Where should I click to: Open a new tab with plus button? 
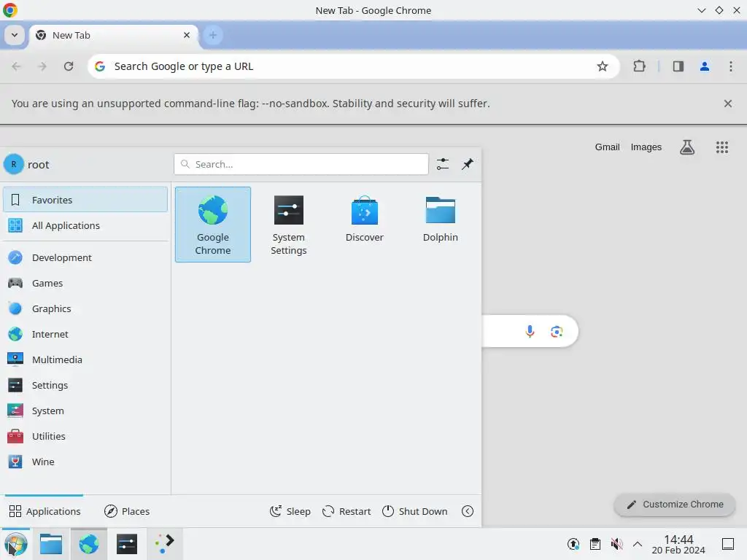point(213,35)
